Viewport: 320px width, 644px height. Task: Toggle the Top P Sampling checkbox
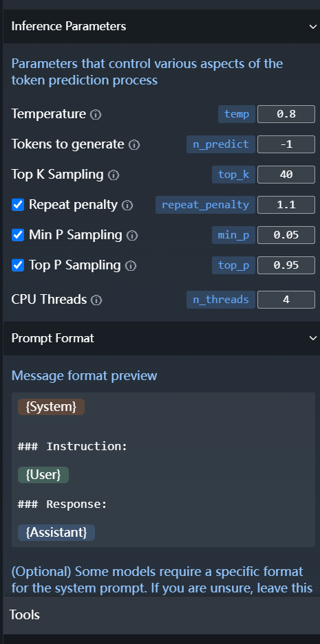tap(18, 265)
